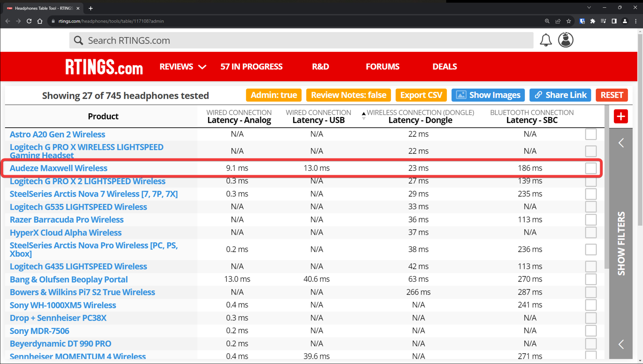Go to the DEALS menu item
Viewport: 643px width, 364px height.
click(445, 67)
